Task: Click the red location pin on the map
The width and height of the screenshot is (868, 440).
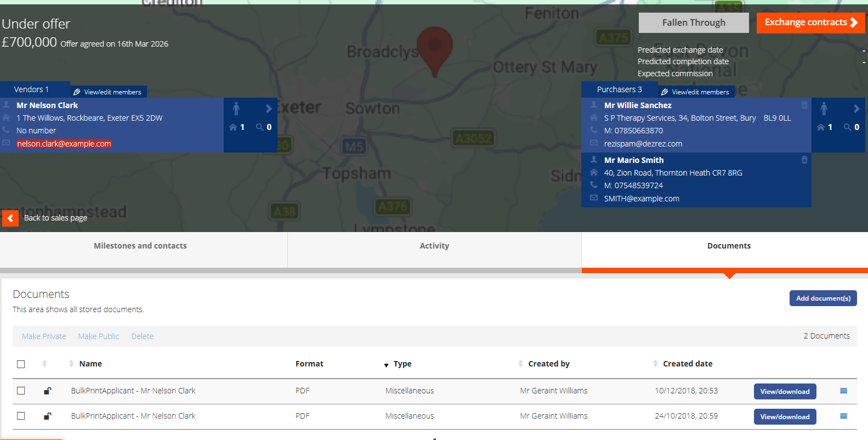Action: pos(434,47)
